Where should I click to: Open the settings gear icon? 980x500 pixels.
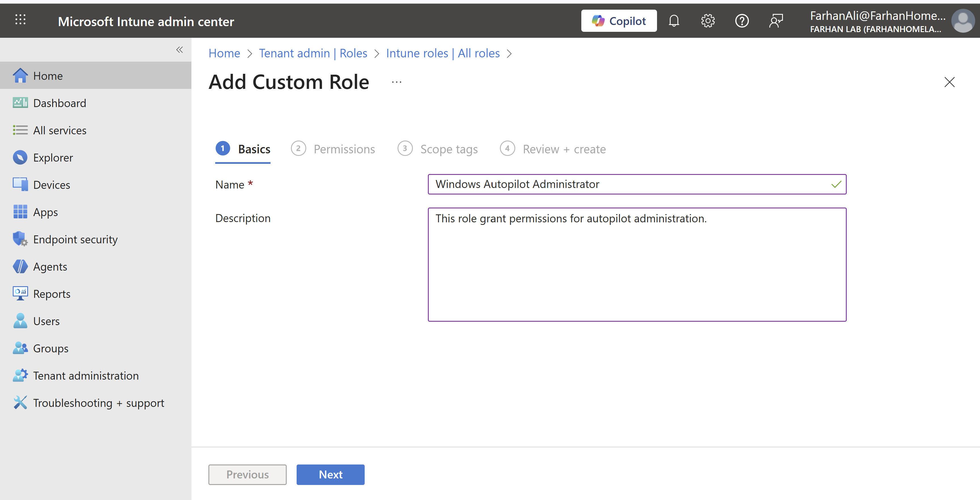coord(707,21)
